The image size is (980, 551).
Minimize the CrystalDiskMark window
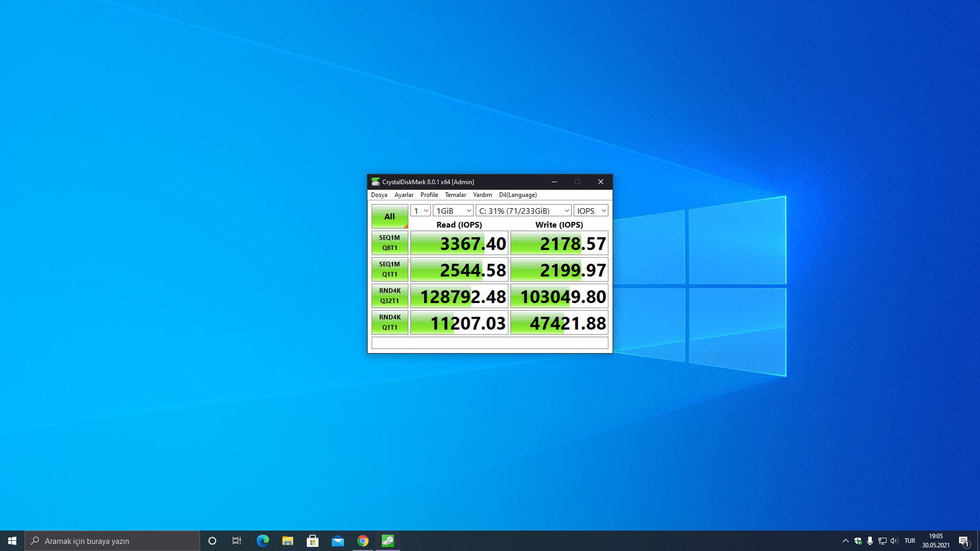click(x=554, y=182)
